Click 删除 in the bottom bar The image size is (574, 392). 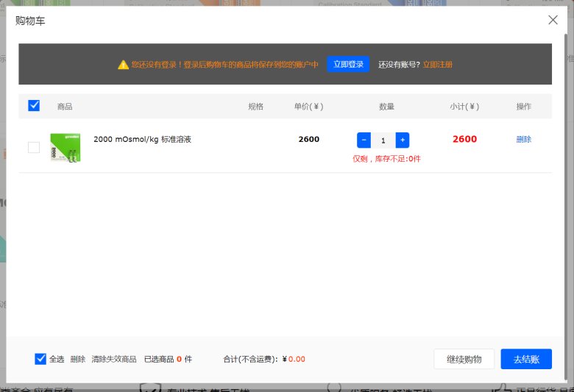[x=77, y=359]
